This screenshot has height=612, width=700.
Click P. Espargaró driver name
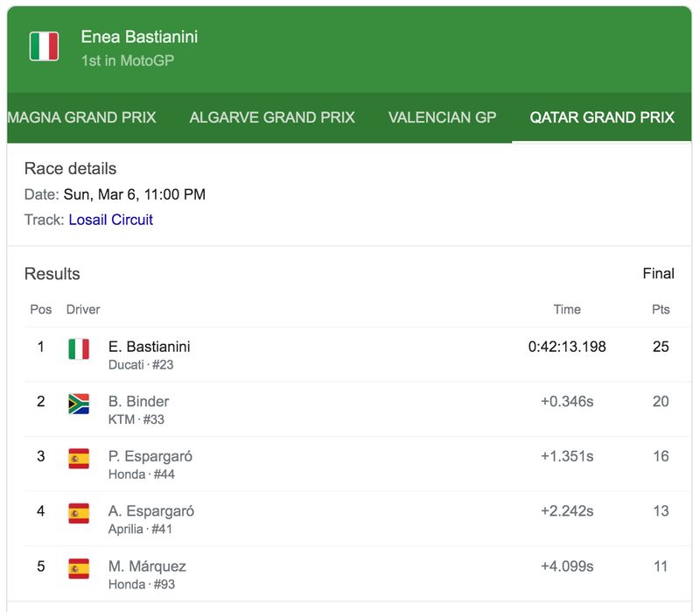tap(150, 456)
